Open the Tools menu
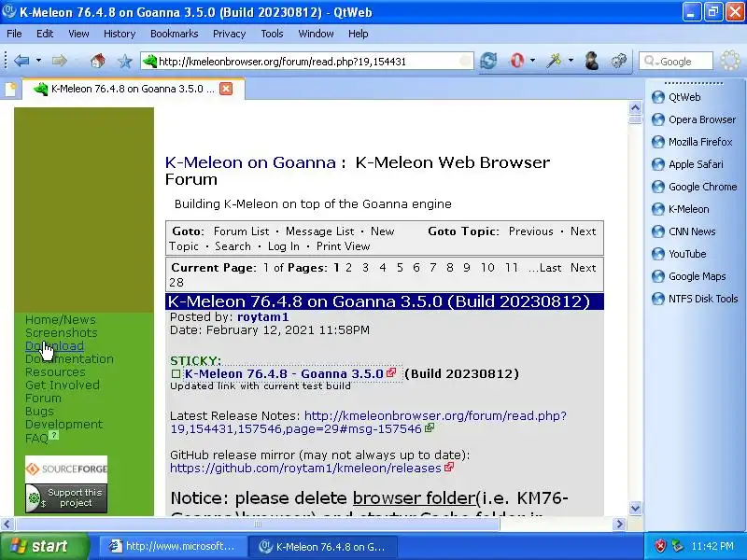Screen dimensions: 747x560 coord(272,34)
